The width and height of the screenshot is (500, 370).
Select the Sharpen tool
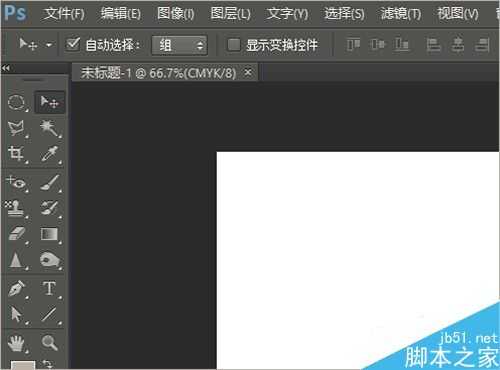click(x=16, y=260)
